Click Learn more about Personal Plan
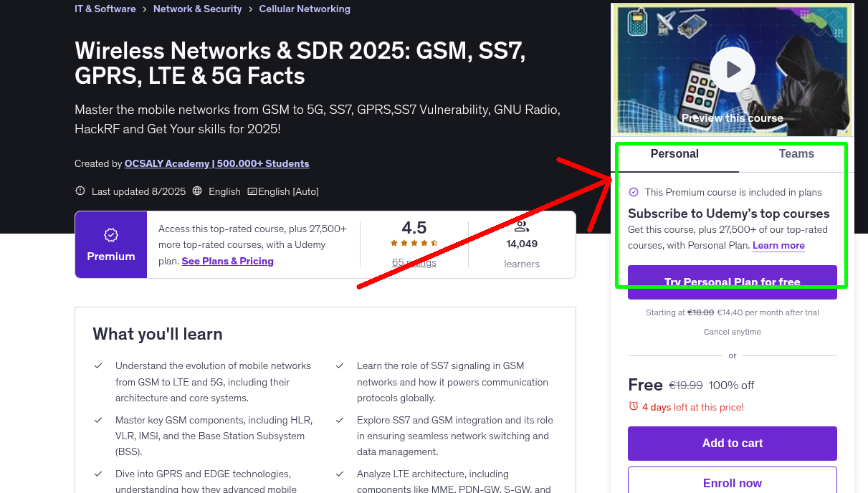The height and width of the screenshot is (493, 868). tap(778, 245)
